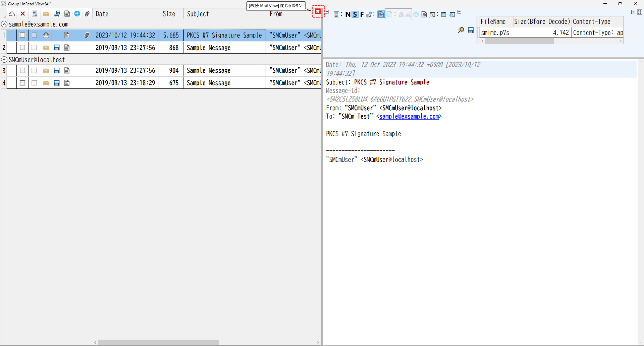Click the attachment list horizontal scrollbar thumb
Image resolution: width=644 pixels, height=346 pixels.
(x=519, y=41)
